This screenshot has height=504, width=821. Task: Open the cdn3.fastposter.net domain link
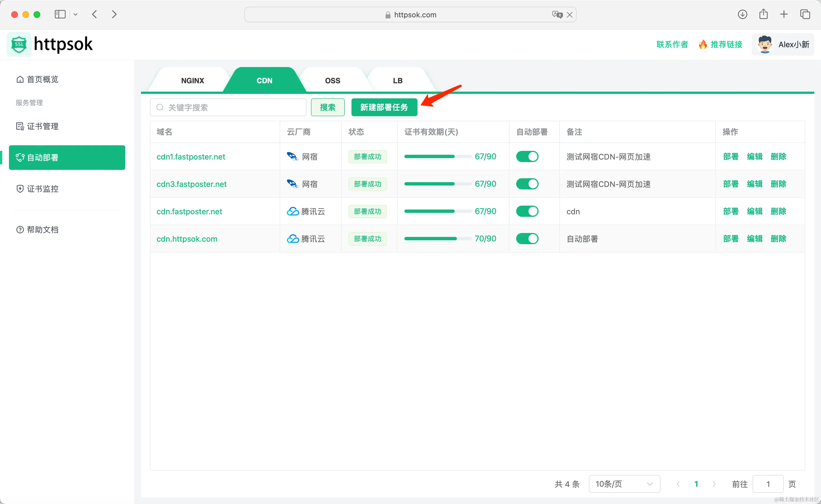192,184
